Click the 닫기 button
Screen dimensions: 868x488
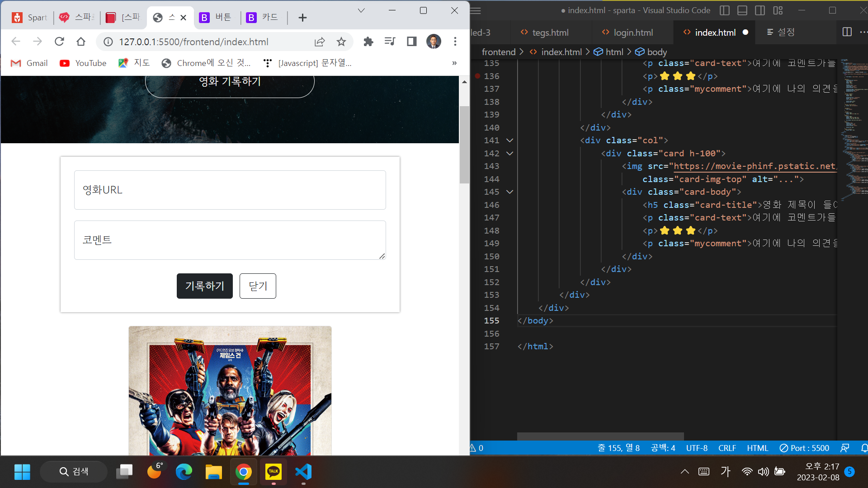pyautogui.click(x=258, y=286)
